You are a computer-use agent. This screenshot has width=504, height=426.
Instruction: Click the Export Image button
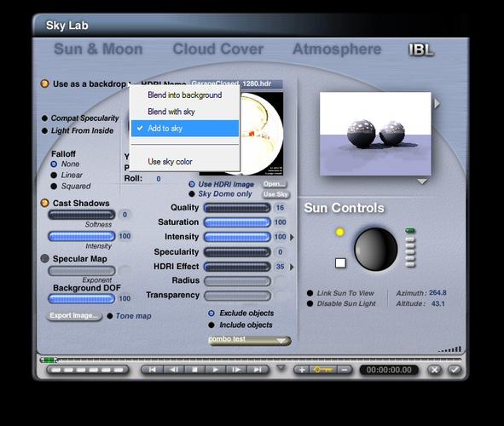[x=74, y=316]
